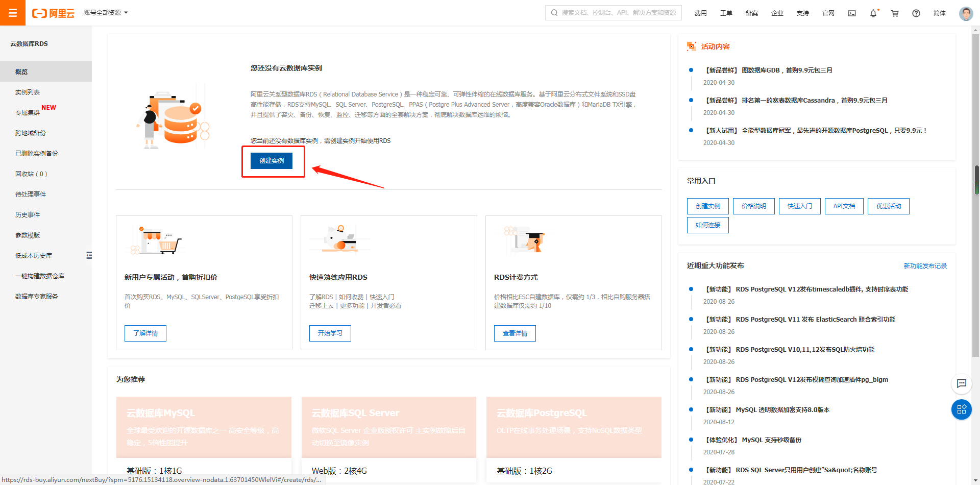Open the Cassandra promotion item
The image size is (980, 485).
tap(795, 101)
